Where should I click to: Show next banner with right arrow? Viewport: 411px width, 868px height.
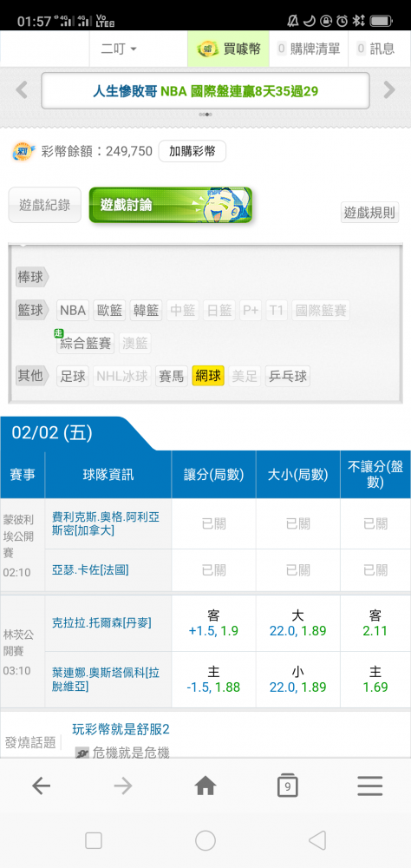(389, 89)
